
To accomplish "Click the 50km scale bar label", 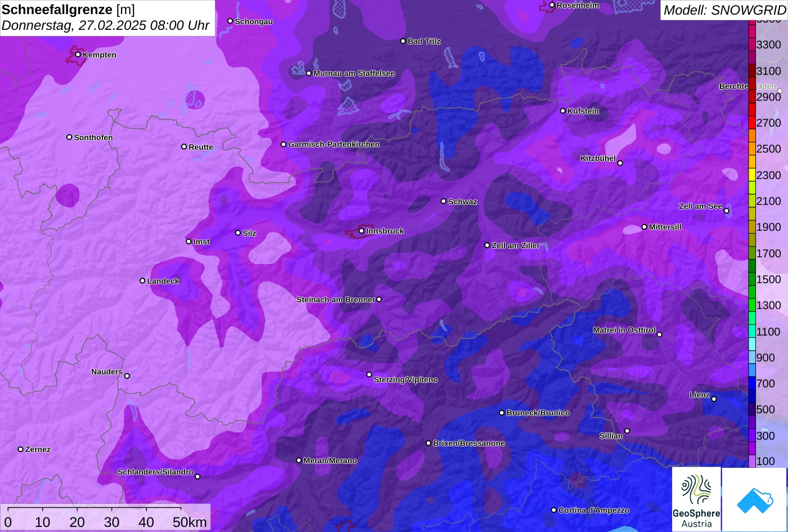I will click(190, 522).
